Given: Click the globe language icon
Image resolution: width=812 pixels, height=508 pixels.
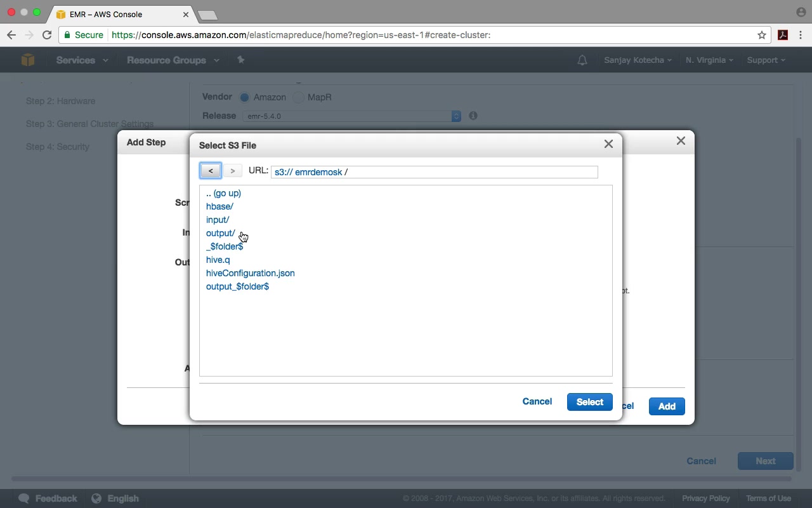Looking at the screenshot, I should 96,498.
